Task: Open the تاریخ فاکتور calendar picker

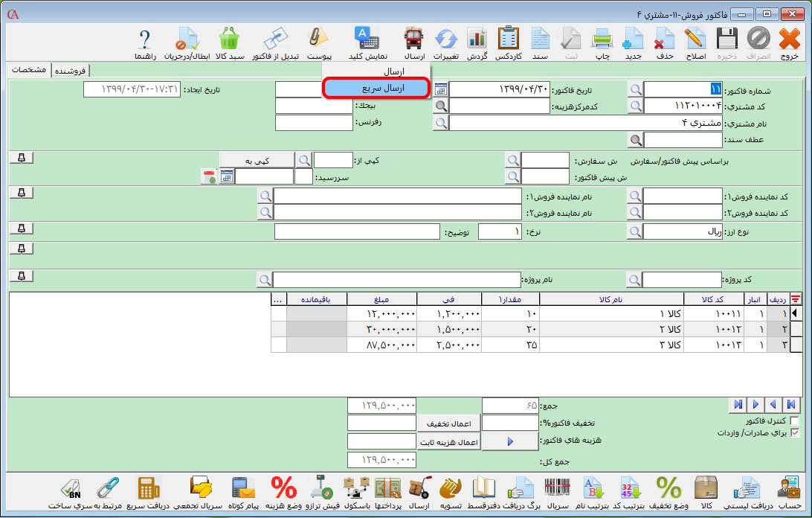Action: pos(441,89)
